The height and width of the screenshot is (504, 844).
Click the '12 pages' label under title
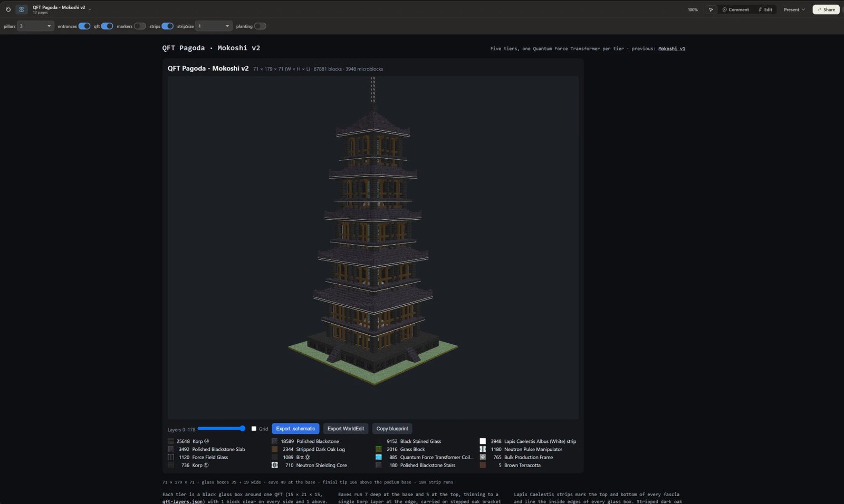pyautogui.click(x=40, y=13)
